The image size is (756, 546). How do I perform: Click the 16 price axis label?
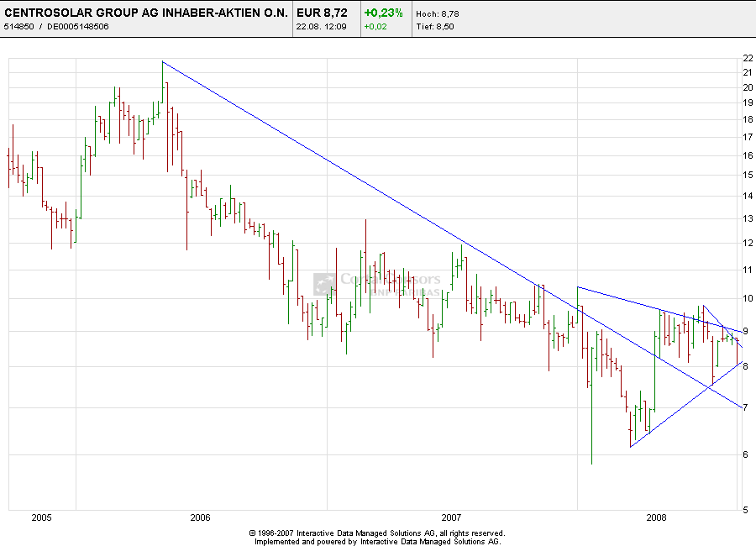click(x=748, y=155)
